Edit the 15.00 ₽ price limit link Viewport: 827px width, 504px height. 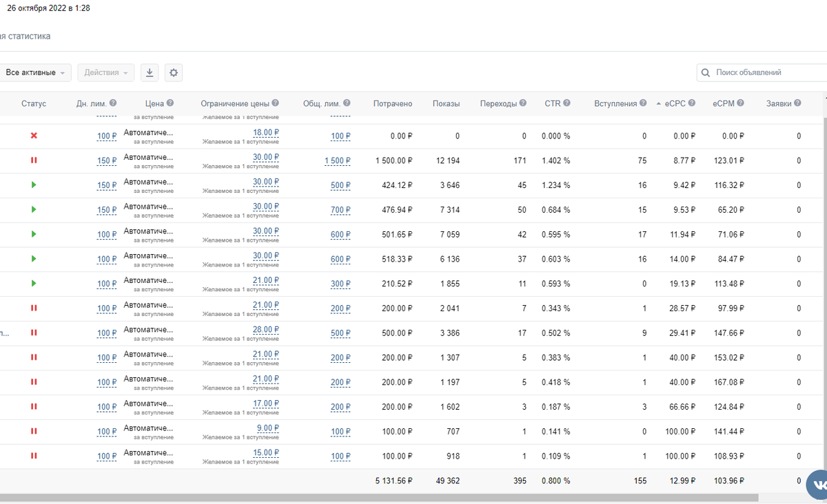(266, 452)
